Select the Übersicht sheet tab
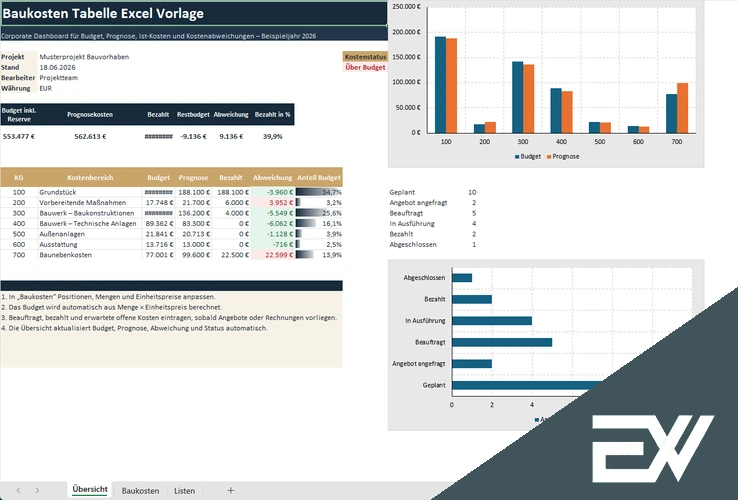Screen dimensions: 738x500 tap(90, 489)
